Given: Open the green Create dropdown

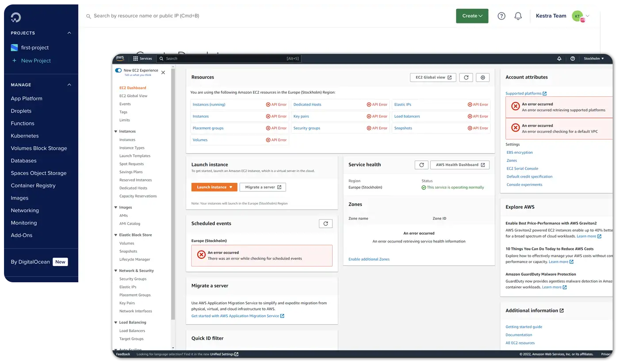Looking at the screenshot, I should point(472,16).
